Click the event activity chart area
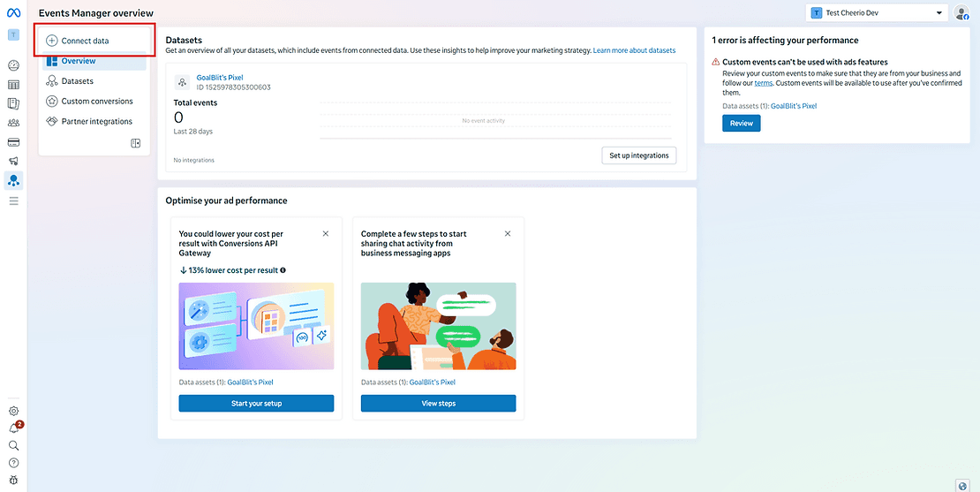 [x=495, y=120]
